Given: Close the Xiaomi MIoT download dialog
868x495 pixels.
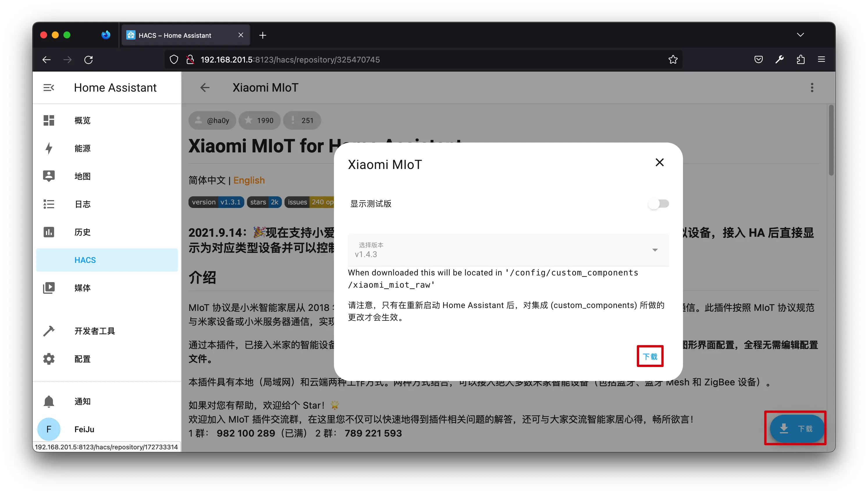Looking at the screenshot, I should point(659,162).
